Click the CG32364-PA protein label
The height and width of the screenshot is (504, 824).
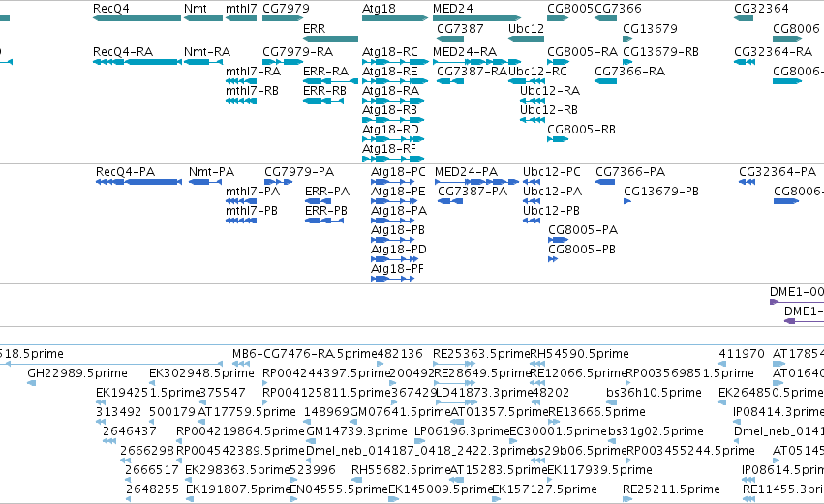[x=778, y=172]
